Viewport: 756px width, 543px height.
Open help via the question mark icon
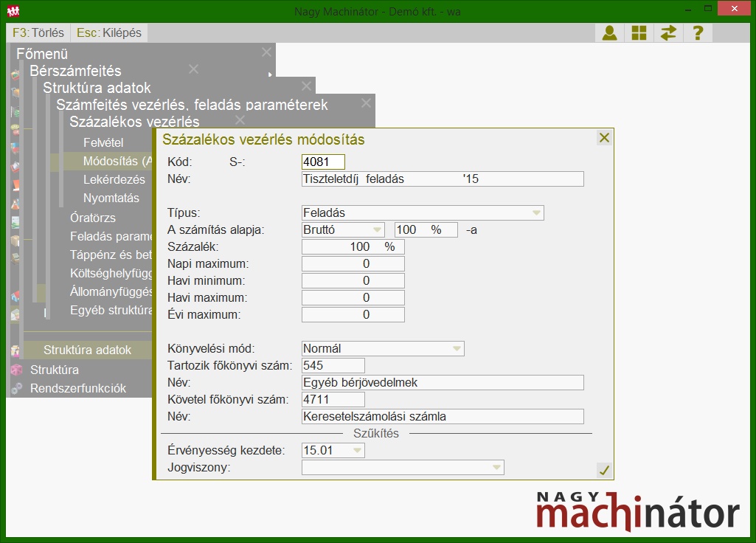(x=698, y=33)
